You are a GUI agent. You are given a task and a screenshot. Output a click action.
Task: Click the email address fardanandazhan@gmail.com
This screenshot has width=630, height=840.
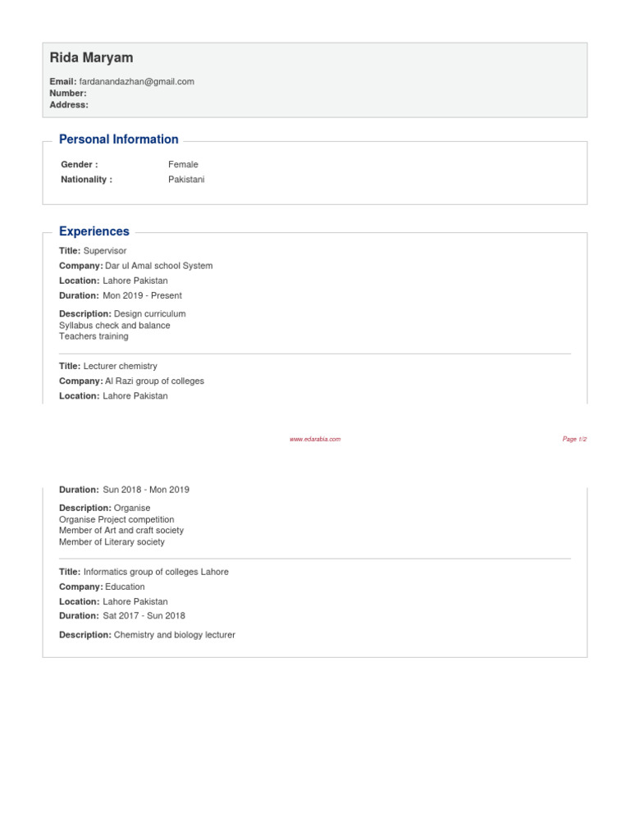tap(137, 81)
